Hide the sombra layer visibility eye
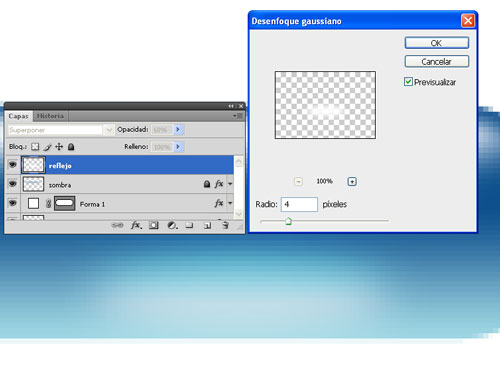This screenshot has width=500, height=366. pyautogui.click(x=13, y=184)
